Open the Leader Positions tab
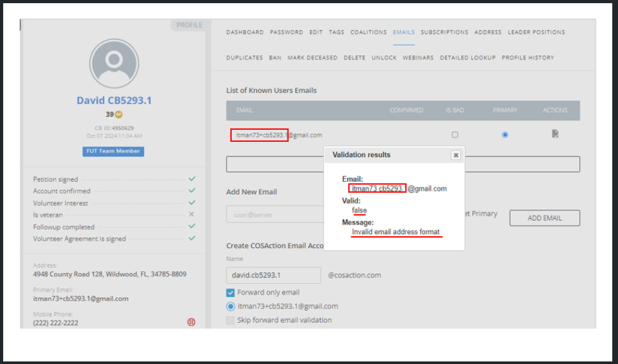This screenshot has width=618, height=364. click(536, 32)
